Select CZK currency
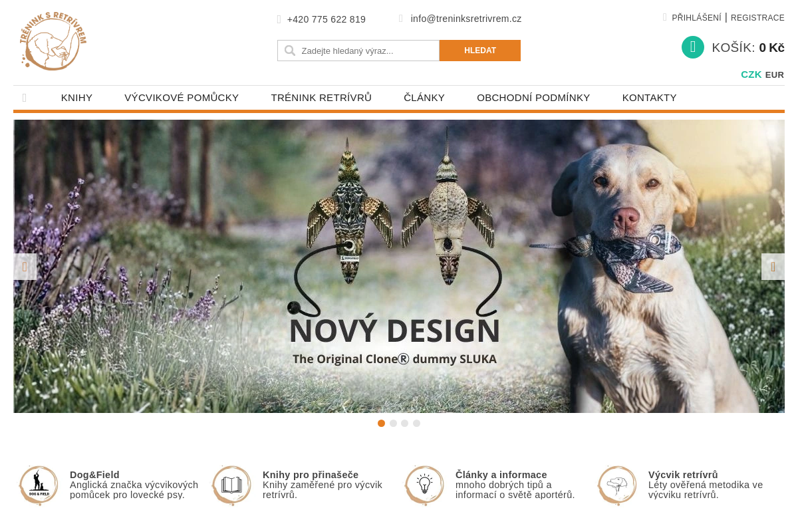The image size is (798, 532). (x=751, y=74)
